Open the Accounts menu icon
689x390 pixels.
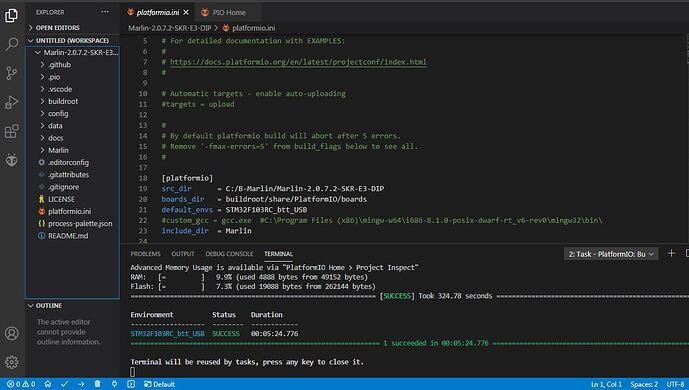11,333
